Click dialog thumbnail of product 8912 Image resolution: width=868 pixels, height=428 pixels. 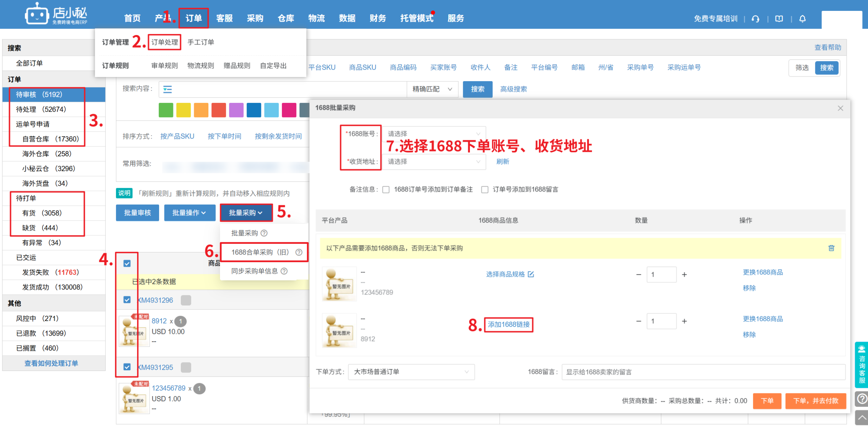pyautogui.click(x=339, y=331)
